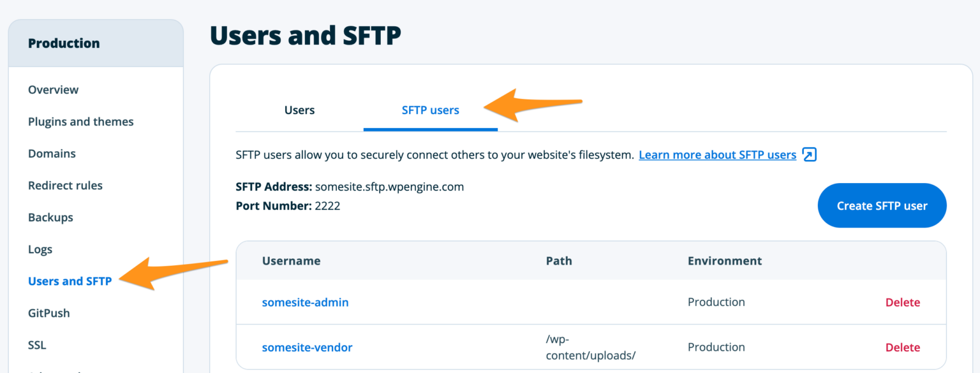Screen dimensions: 980x373
Task: Delete the somesite-vendor SFTP user
Action: pyautogui.click(x=902, y=347)
